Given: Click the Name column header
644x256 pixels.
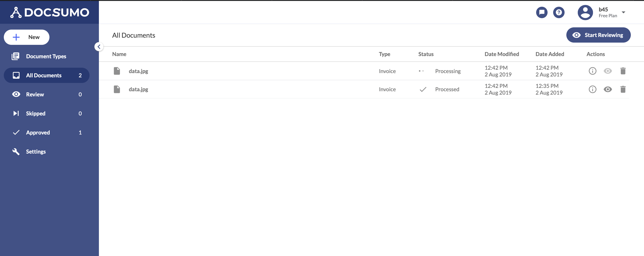Looking at the screenshot, I should coord(119,54).
